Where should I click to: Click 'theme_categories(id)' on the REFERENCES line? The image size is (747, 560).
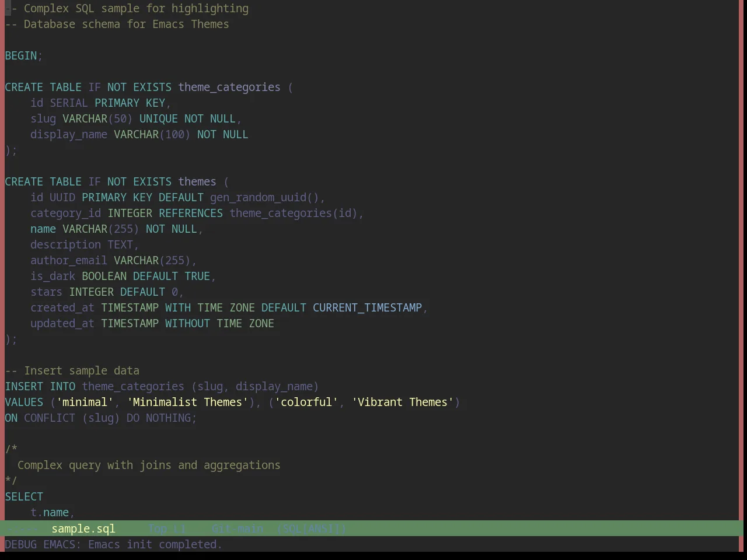point(294,213)
